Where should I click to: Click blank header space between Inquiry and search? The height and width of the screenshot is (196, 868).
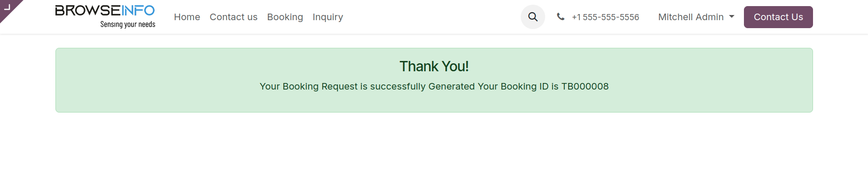(x=431, y=17)
